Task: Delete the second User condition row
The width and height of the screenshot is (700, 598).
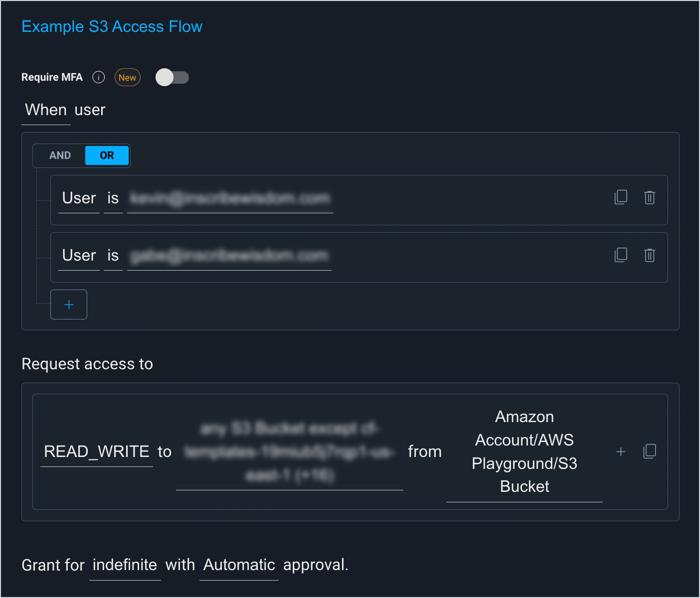Action: click(649, 255)
